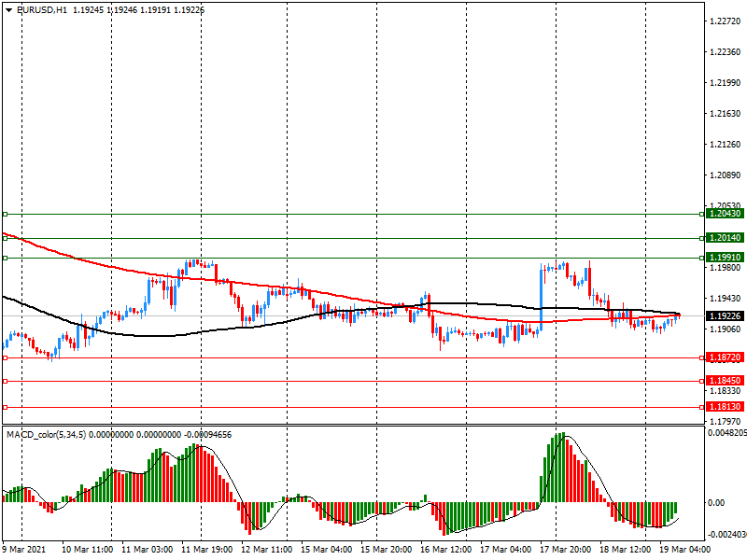Select left handle of the 1.18450 line
747x560 pixels.
6,381
